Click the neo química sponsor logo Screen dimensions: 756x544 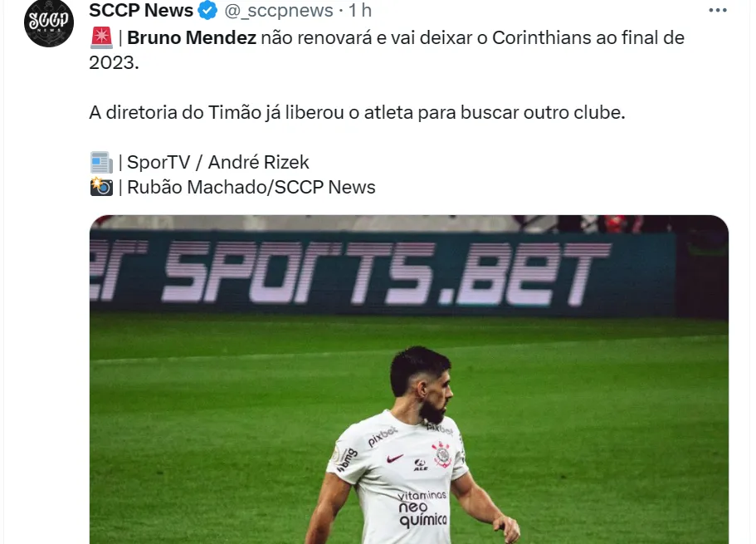pyautogui.click(x=422, y=508)
